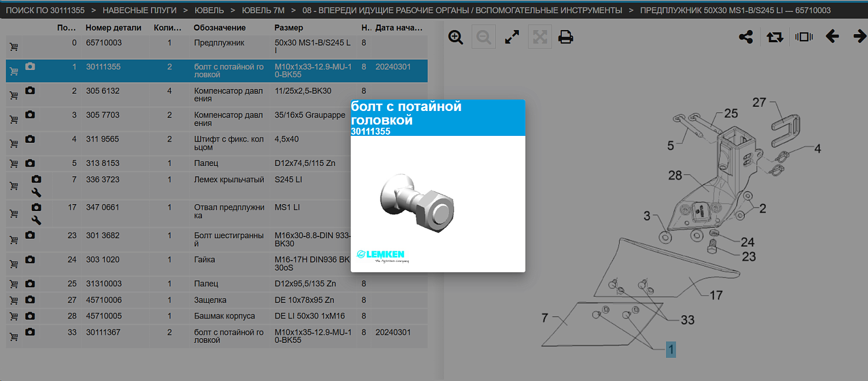Viewport: 868px width, 381px height.
Task: Open НАВЕСНЫЕ ПЛУГИ breadcrumb
Action: [x=139, y=10]
